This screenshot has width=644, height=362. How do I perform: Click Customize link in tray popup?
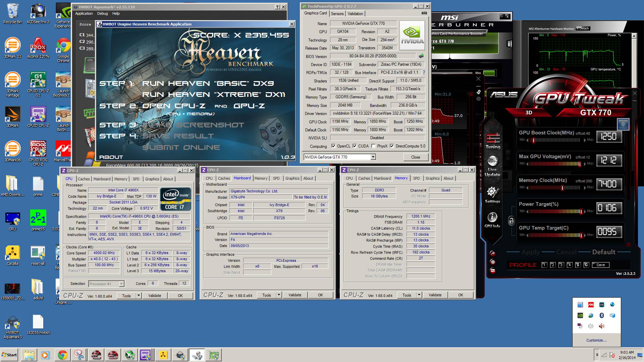tap(596, 340)
